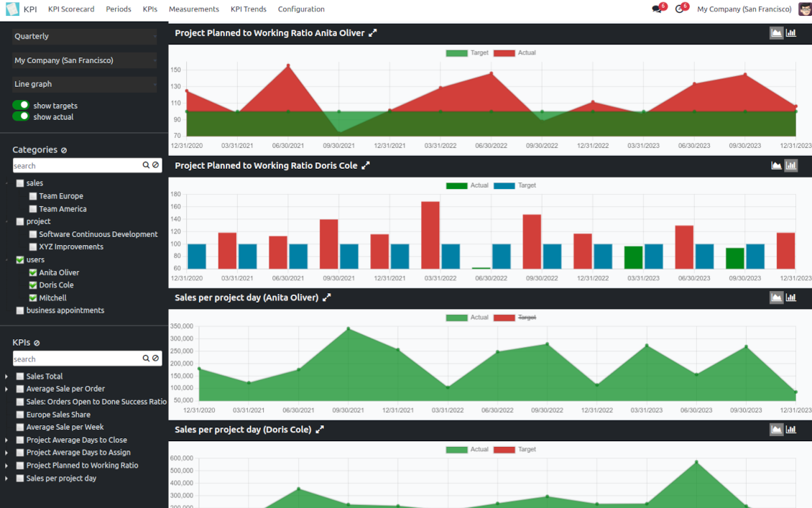Check the sales category checkbox
The width and height of the screenshot is (812, 508).
(x=20, y=183)
